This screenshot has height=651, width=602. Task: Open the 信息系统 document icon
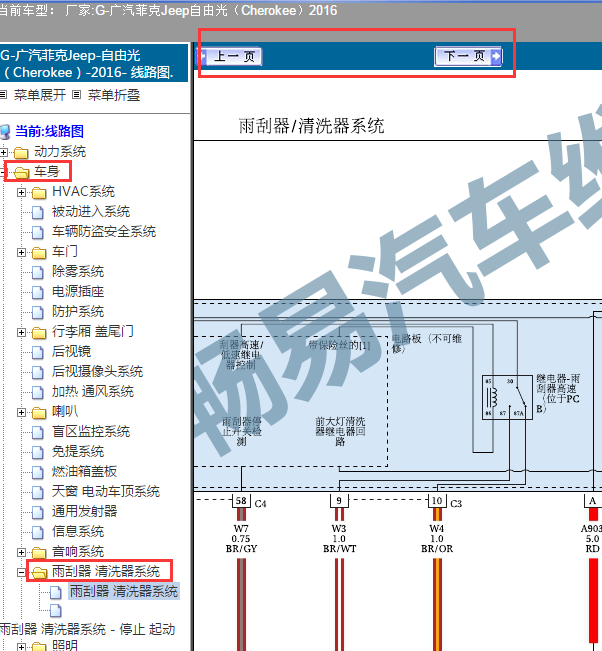point(38,533)
